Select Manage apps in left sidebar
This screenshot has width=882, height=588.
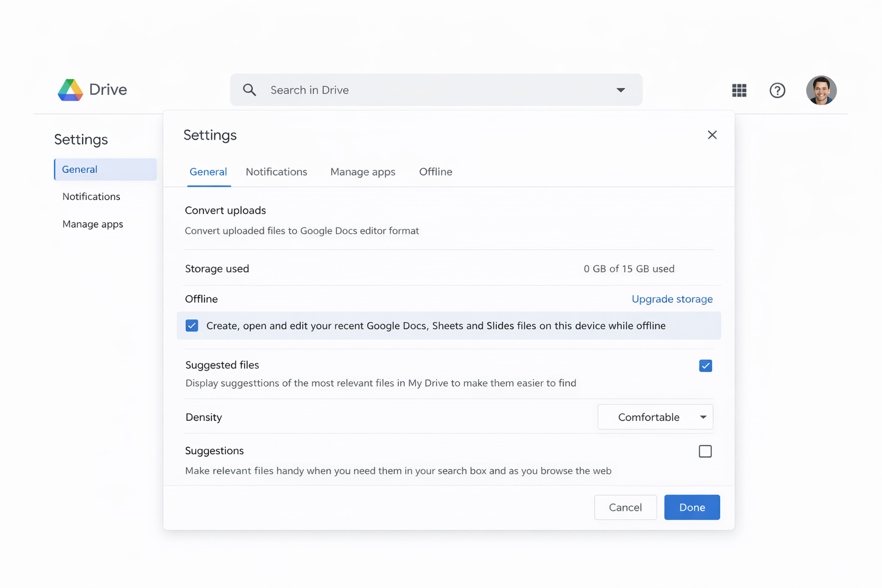click(92, 224)
